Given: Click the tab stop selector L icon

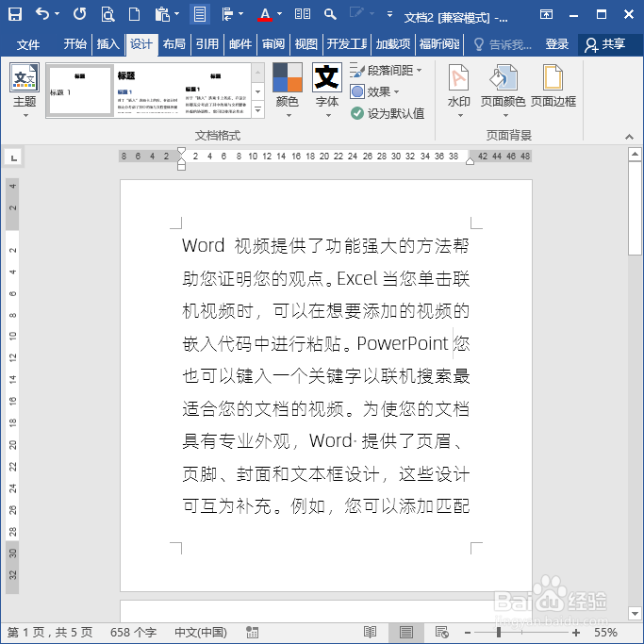Looking at the screenshot, I should (13, 157).
